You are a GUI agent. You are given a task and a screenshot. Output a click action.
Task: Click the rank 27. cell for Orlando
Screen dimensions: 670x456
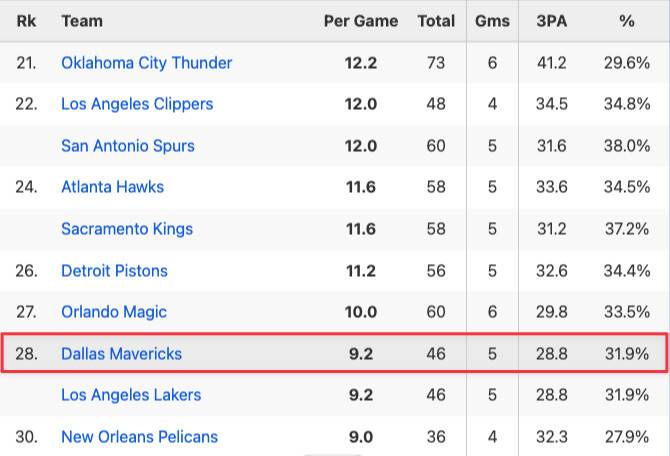[x=26, y=312]
